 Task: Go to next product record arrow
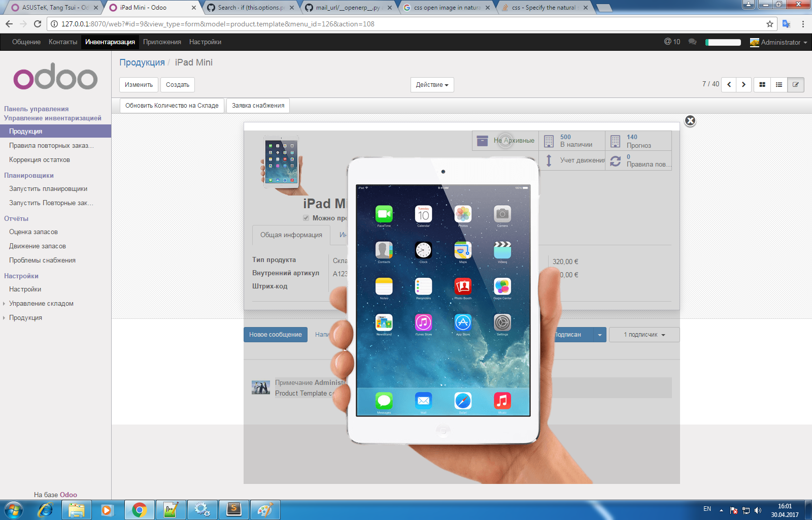click(x=744, y=85)
